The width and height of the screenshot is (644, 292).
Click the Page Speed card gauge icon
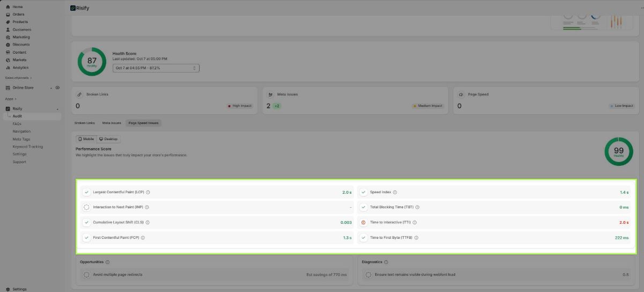point(461,94)
